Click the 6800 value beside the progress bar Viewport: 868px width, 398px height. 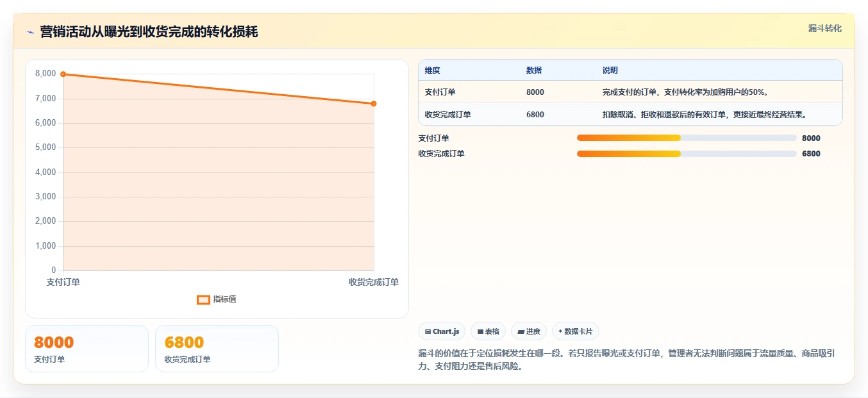click(x=811, y=154)
